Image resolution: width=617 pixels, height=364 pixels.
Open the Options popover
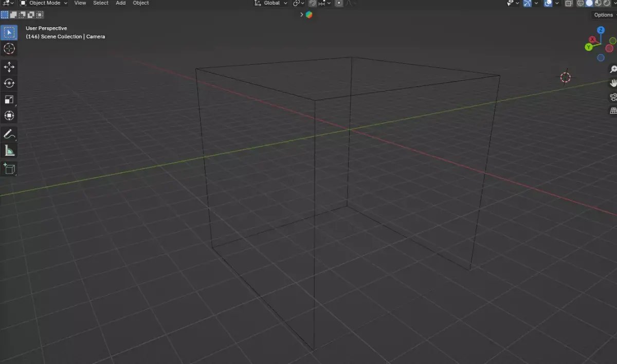[604, 15]
